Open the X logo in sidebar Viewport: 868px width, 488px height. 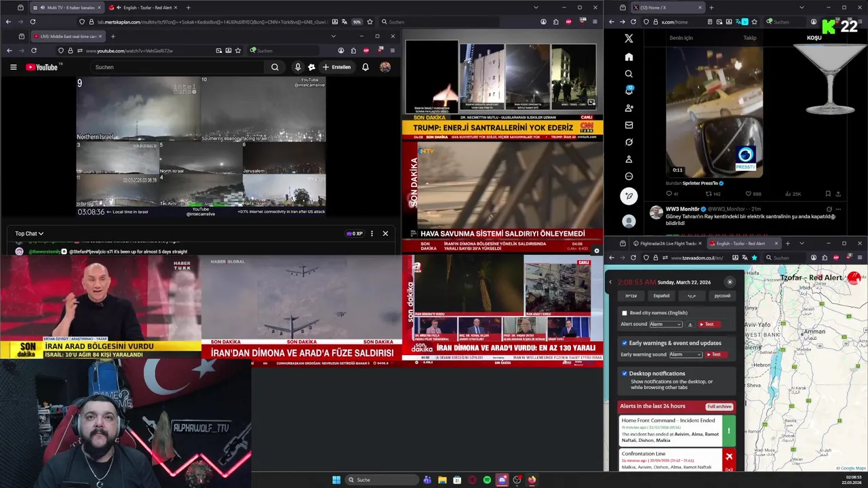click(x=629, y=39)
